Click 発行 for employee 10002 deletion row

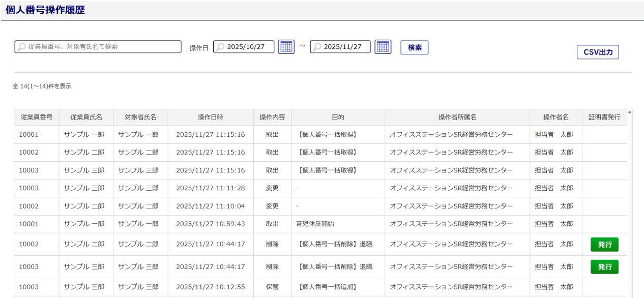[x=604, y=244]
